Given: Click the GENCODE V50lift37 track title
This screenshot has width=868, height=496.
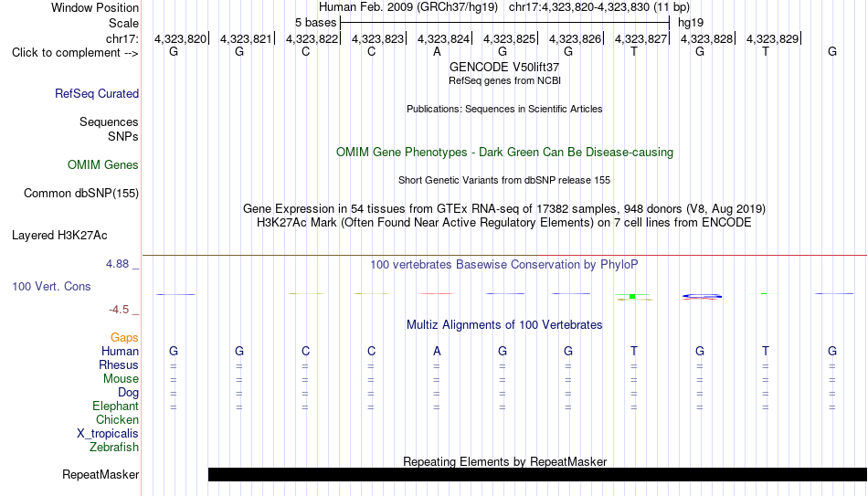Looking at the screenshot, I should 504,67.
